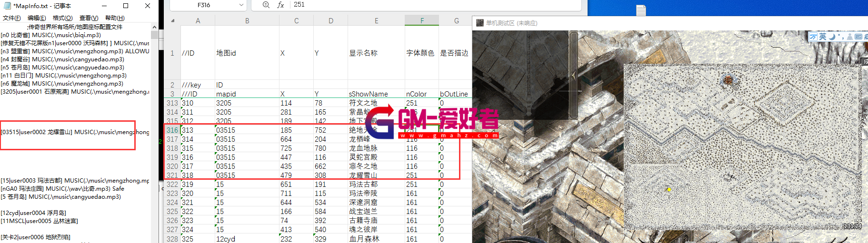Click the IME Wubi logo icon
Viewport: 868px width, 243px height.
click(x=813, y=37)
